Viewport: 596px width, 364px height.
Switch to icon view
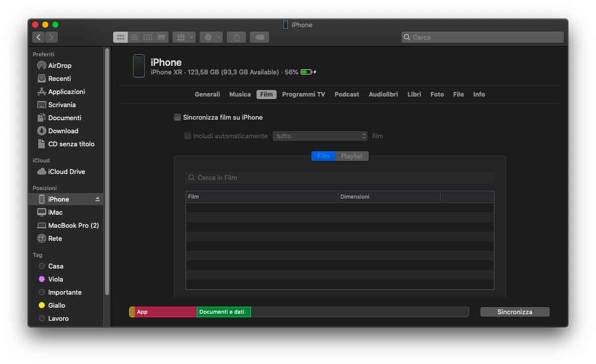121,37
